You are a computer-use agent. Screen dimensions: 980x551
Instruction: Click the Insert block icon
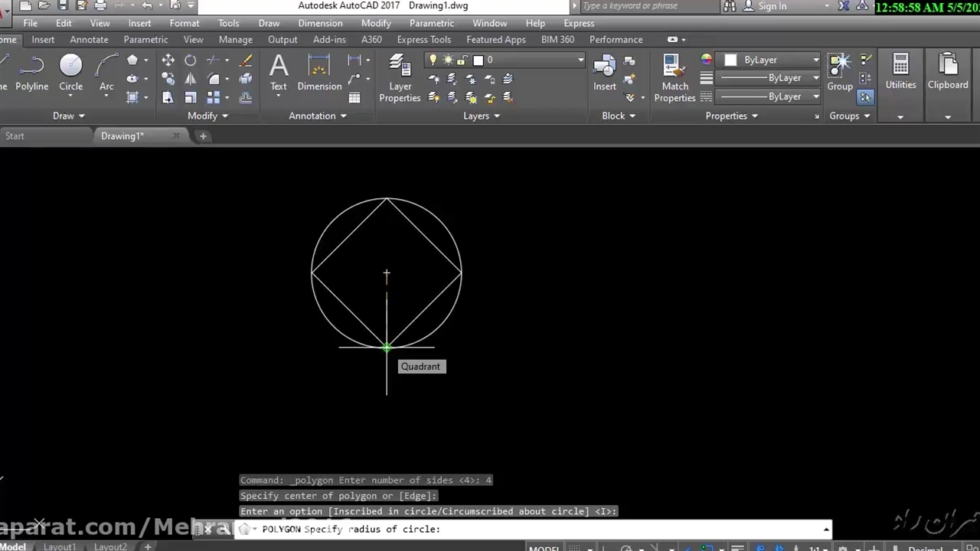coord(604,73)
